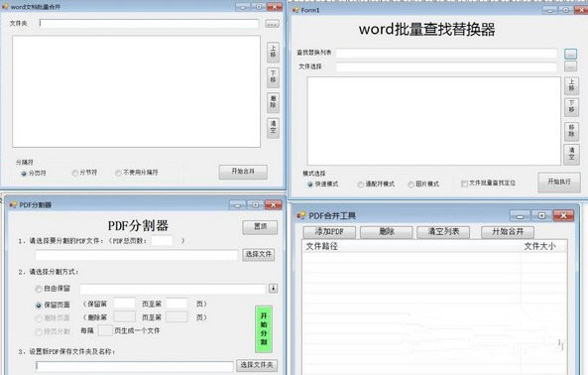Viewport: 588px width, 375px height.
Task: Click 开始合并 in Word merge window
Action: (243, 172)
